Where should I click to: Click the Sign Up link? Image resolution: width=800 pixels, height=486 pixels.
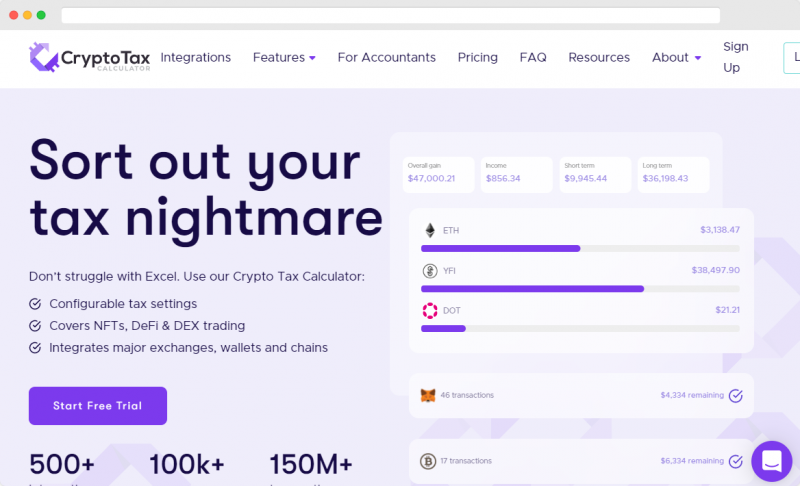tap(735, 57)
